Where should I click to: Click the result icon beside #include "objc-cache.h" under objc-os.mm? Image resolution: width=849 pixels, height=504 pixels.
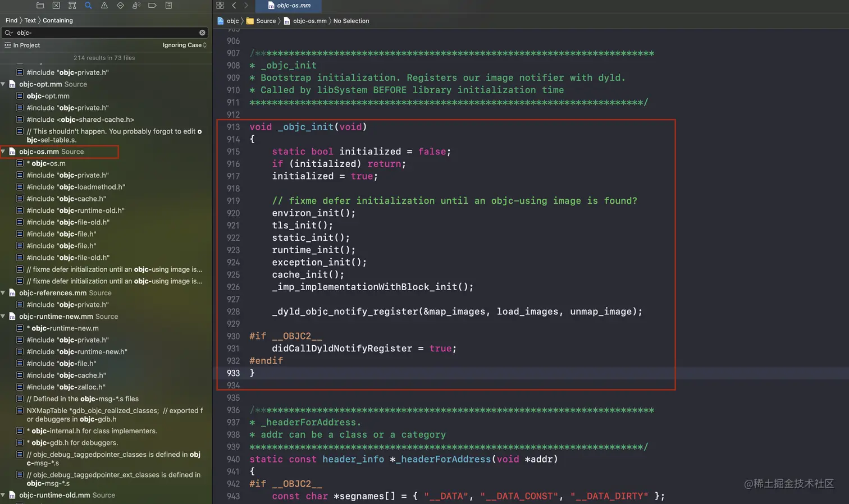point(20,199)
